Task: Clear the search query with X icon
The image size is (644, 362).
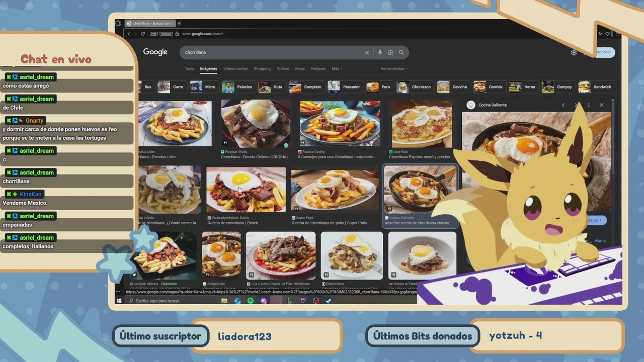Action: coord(367,52)
